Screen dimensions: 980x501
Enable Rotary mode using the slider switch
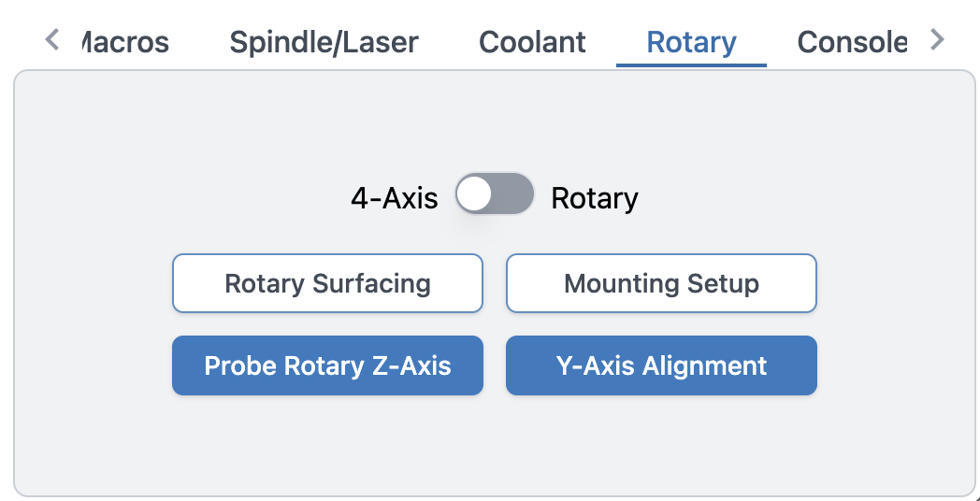[495, 193]
